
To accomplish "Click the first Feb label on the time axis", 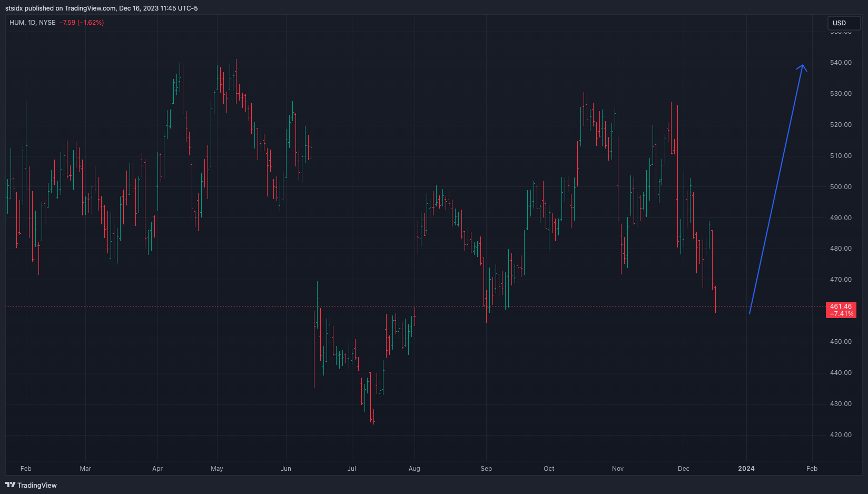I will (x=26, y=469).
